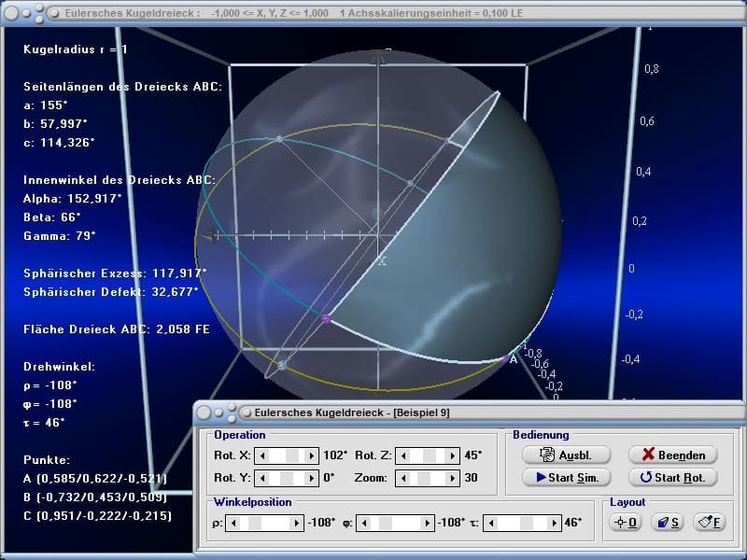Click the '0,8' axis scale label
Viewport: 747px width, 560px height.
click(652, 69)
